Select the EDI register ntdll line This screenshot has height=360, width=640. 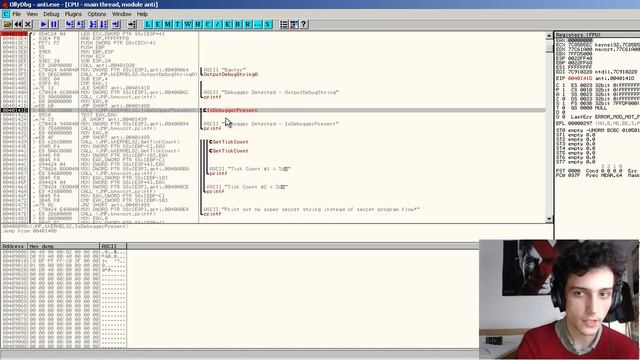pos(597,71)
